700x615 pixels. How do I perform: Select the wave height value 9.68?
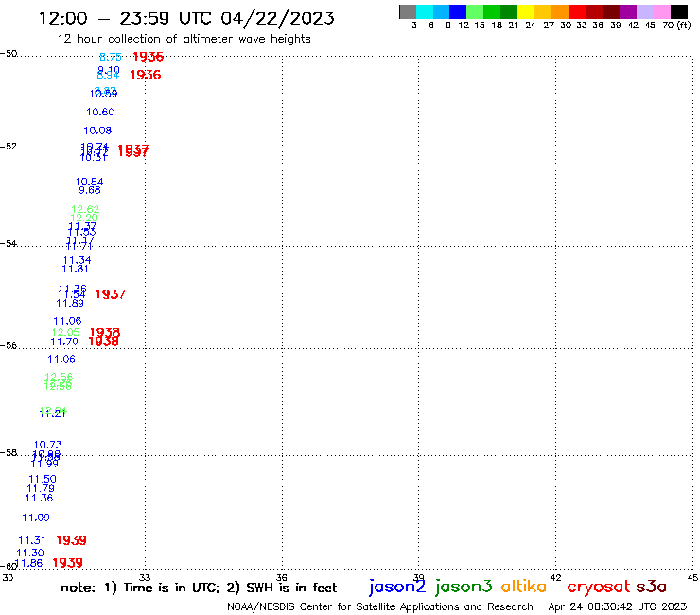[90, 190]
